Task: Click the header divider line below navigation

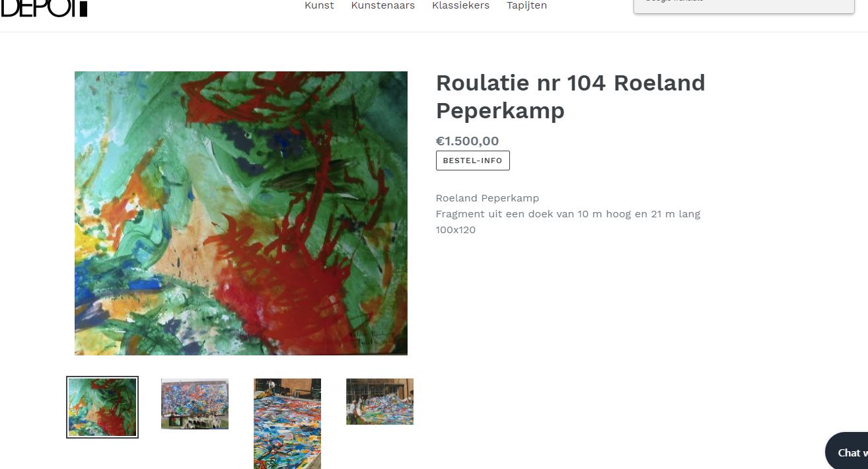Action: [434, 32]
